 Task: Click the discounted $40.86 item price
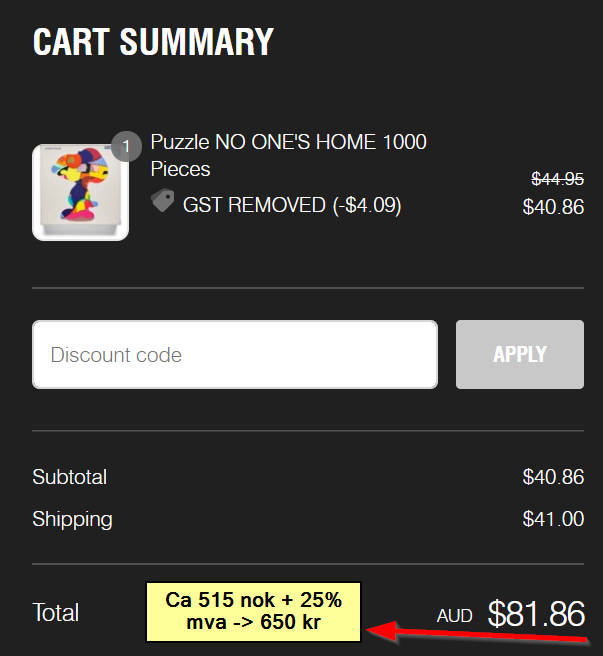click(553, 207)
